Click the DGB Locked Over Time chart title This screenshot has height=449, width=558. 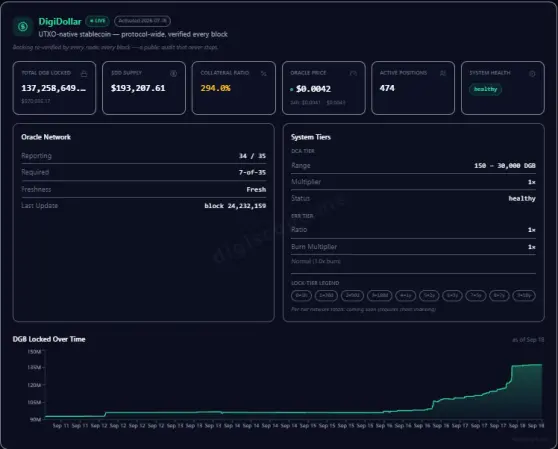click(49, 339)
